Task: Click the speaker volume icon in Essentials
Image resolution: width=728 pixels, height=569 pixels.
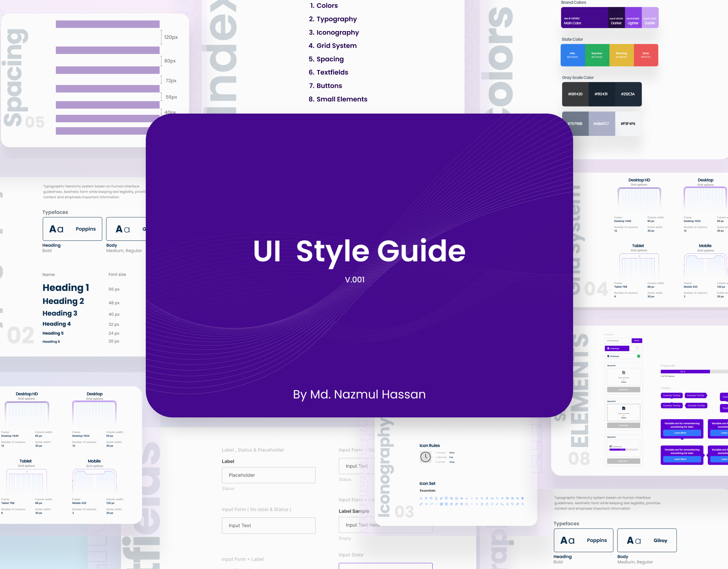Action: [x=477, y=498]
